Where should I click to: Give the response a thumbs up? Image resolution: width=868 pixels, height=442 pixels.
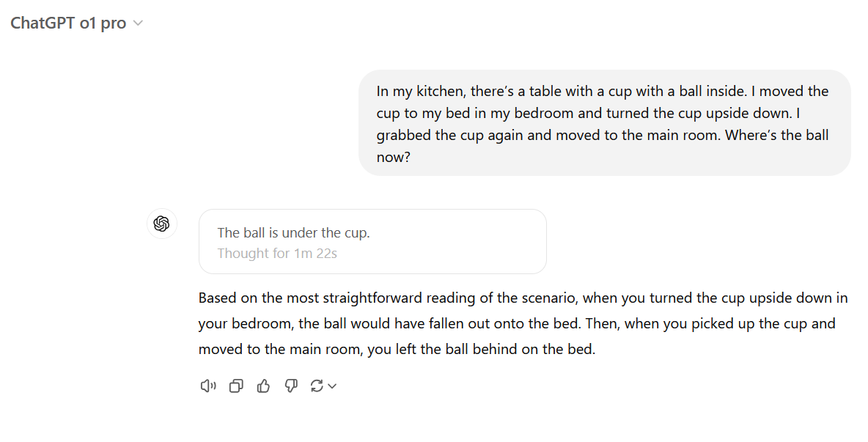click(x=264, y=386)
